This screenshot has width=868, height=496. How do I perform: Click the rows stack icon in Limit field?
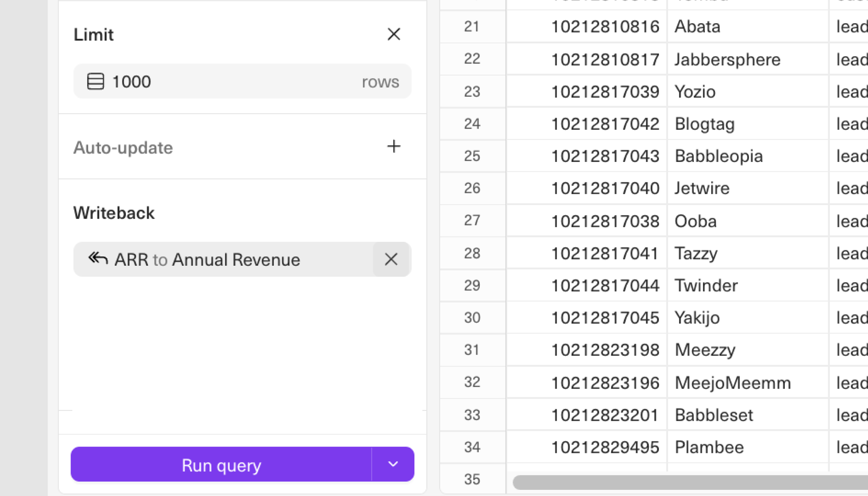tap(95, 81)
